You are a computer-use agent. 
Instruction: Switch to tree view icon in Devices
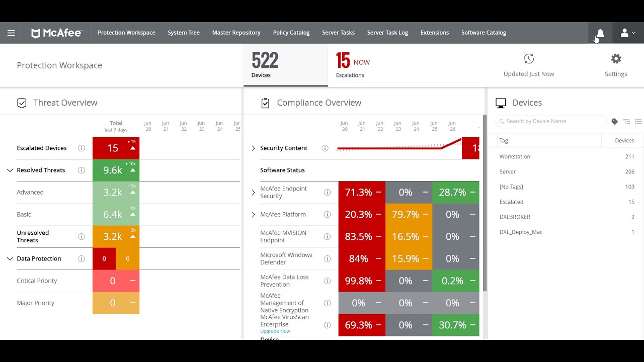tap(626, 122)
